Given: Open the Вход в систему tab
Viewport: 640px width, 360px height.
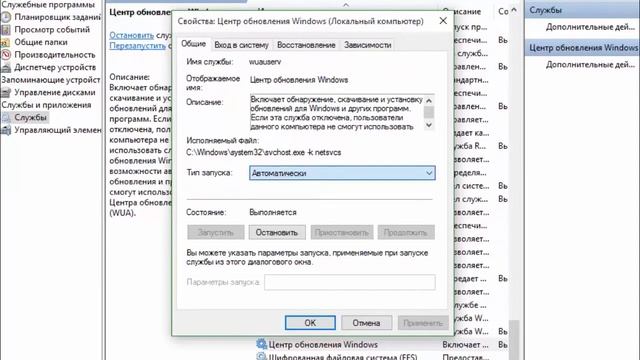Looking at the screenshot, I should 242,45.
